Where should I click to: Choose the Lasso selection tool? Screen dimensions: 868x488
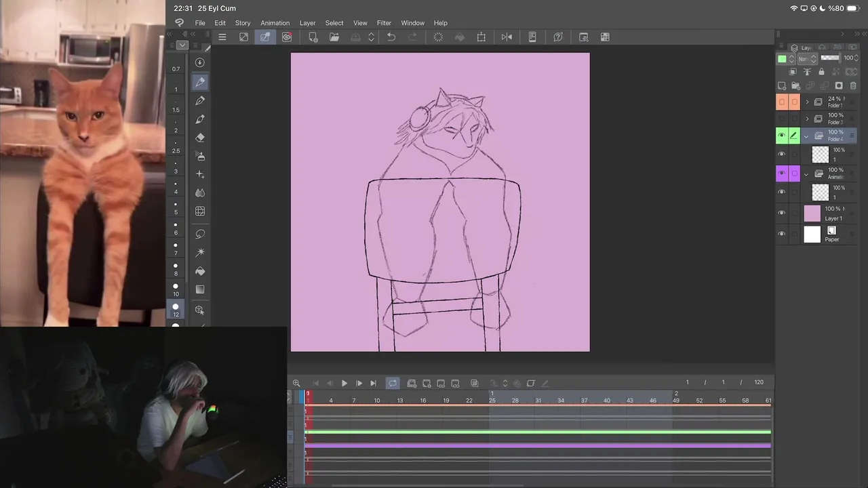[x=200, y=234]
